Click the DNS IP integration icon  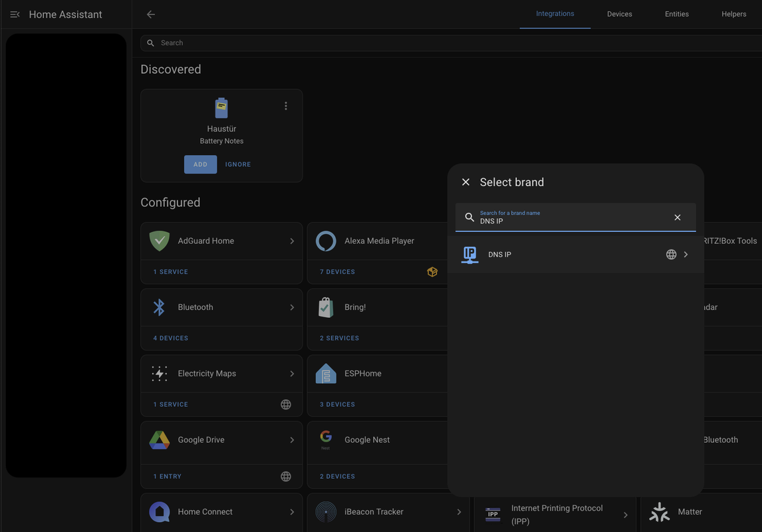469,255
